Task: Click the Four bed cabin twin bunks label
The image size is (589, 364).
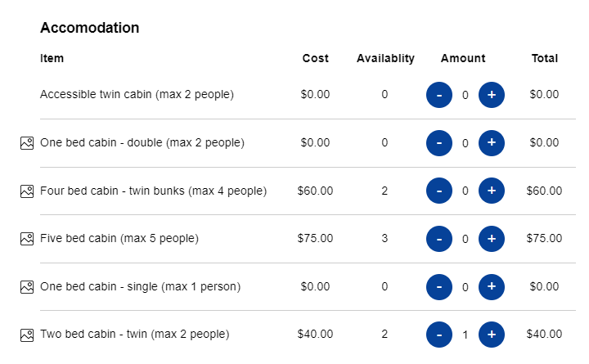Action: [153, 191]
